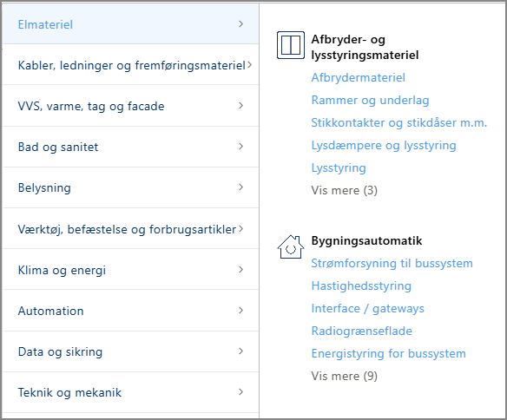
Task: Expand the Kabler, ledninger og fremføringsmateriel chevron
Action: coord(249,65)
